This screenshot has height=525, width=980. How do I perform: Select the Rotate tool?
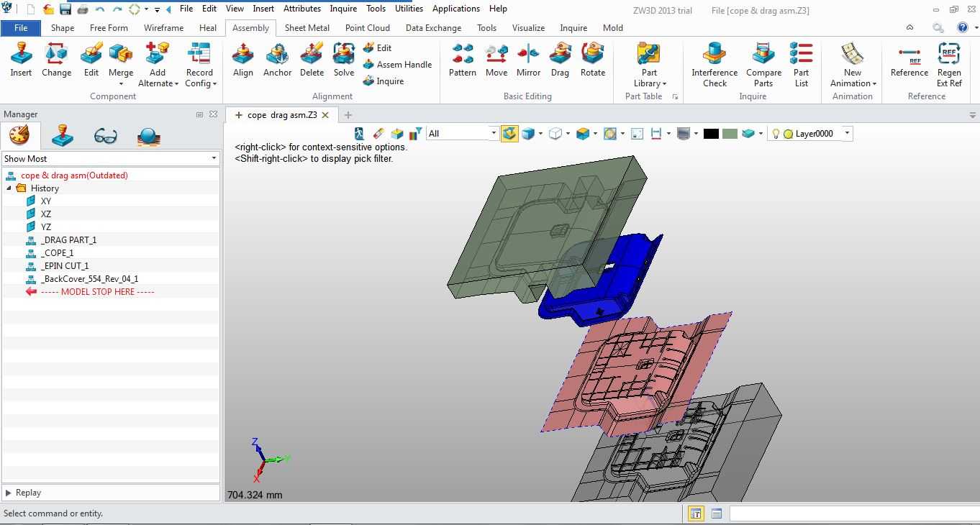tap(593, 60)
